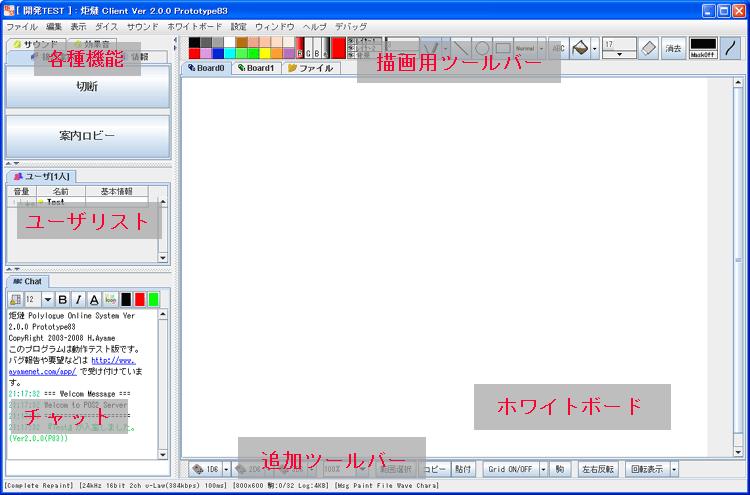Toggle 左右反転 horizontal flip
750x495 pixels.
598,469
